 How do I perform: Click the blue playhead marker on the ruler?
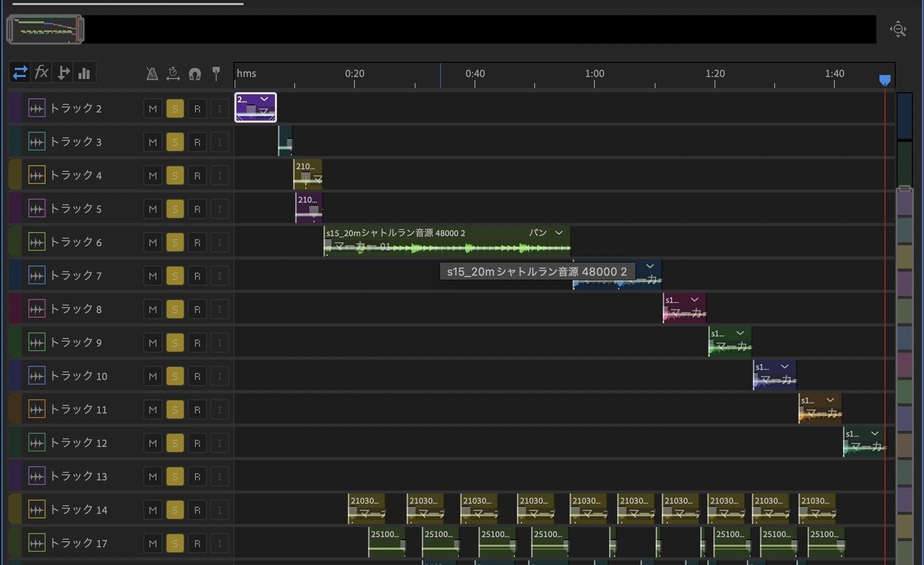tap(885, 80)
